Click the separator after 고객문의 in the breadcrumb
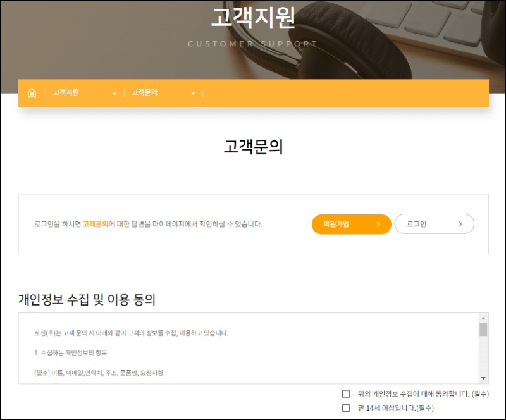 [x=204, y=93]
